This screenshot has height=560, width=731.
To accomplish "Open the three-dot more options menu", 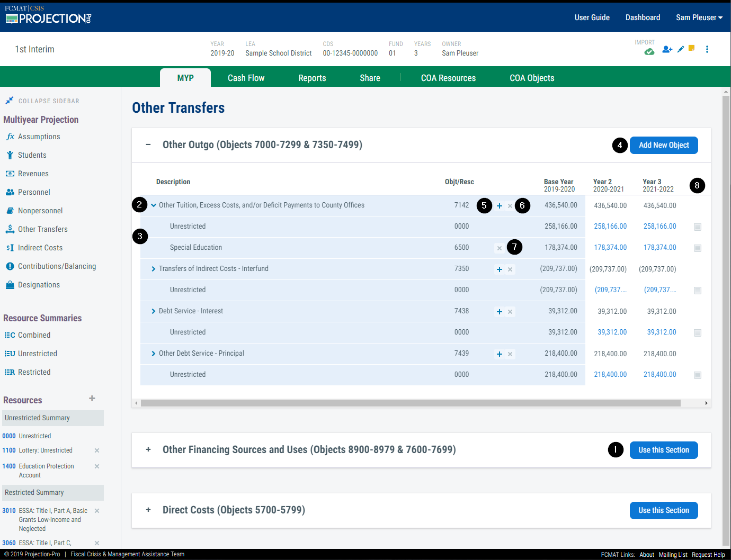I will click(x=707, y=49).
